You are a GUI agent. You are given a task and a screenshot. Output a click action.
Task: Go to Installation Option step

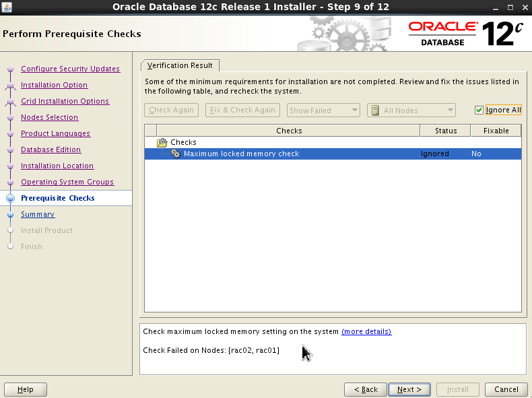[x=55, y=85]
